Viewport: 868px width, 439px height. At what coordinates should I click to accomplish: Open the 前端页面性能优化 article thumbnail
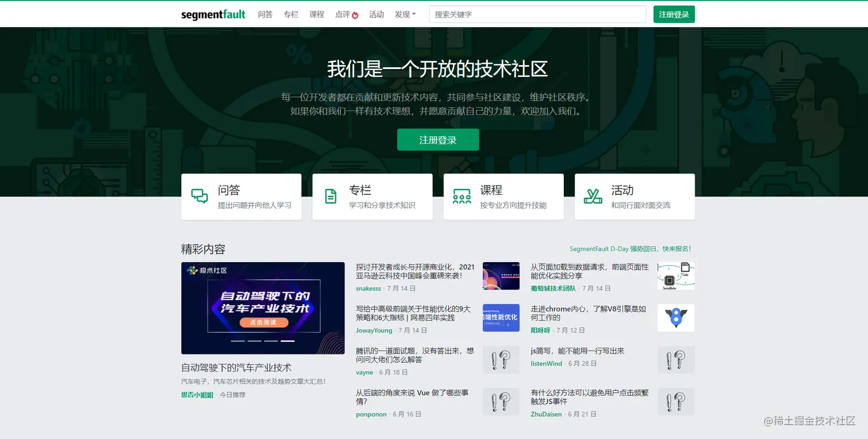tap(676, 276)
